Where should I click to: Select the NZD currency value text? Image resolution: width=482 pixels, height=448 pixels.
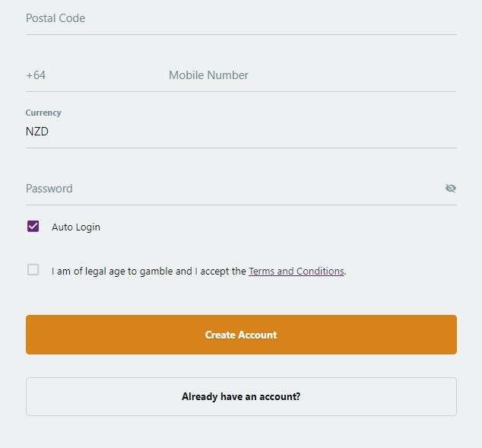[x=37, y=132]
